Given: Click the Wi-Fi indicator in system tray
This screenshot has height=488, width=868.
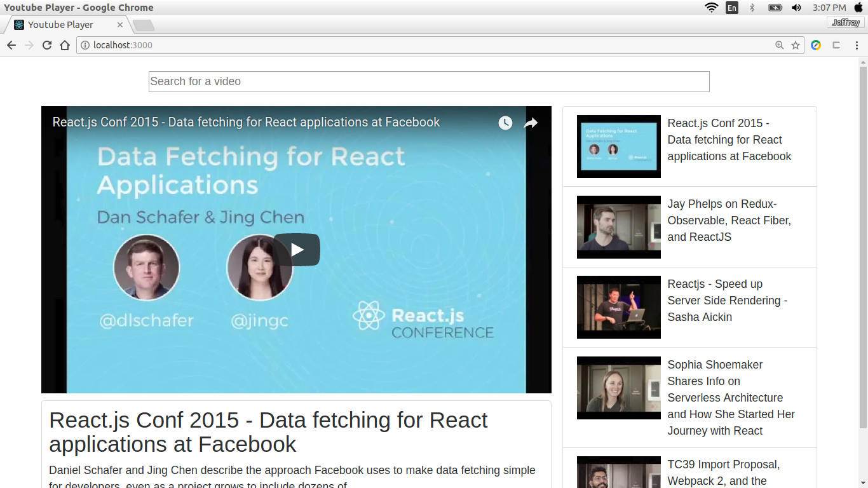Looking at the screenshot, I should 711,8.
